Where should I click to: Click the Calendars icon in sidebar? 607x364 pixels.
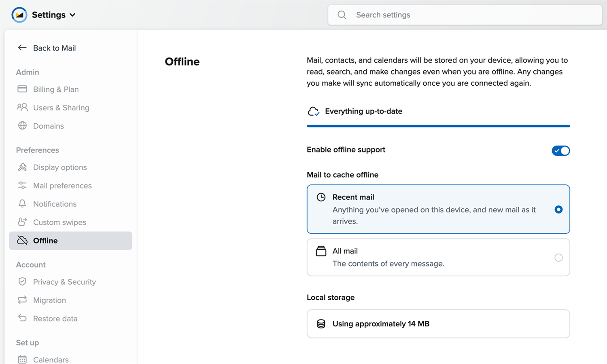[x=22, y=359]
